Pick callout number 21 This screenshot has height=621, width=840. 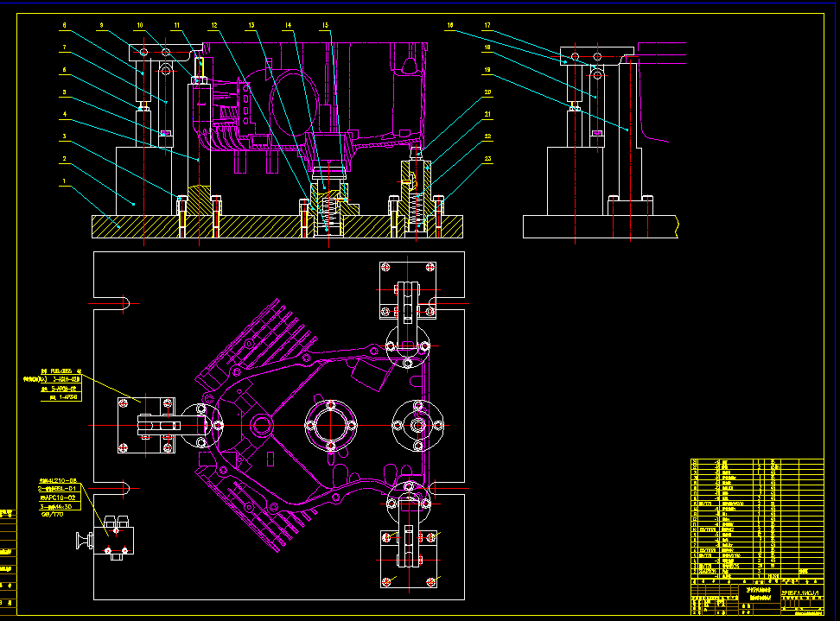click(x=487, y=114)
